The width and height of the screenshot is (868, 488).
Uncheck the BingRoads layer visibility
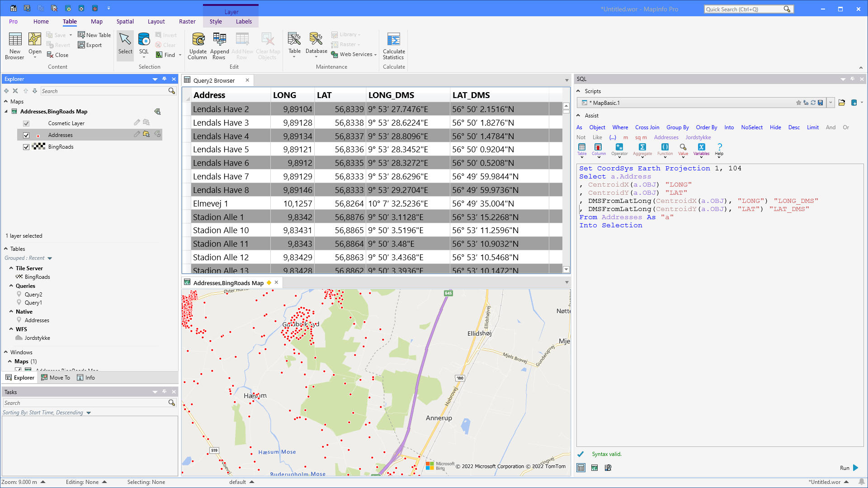[x=26, y=146]
